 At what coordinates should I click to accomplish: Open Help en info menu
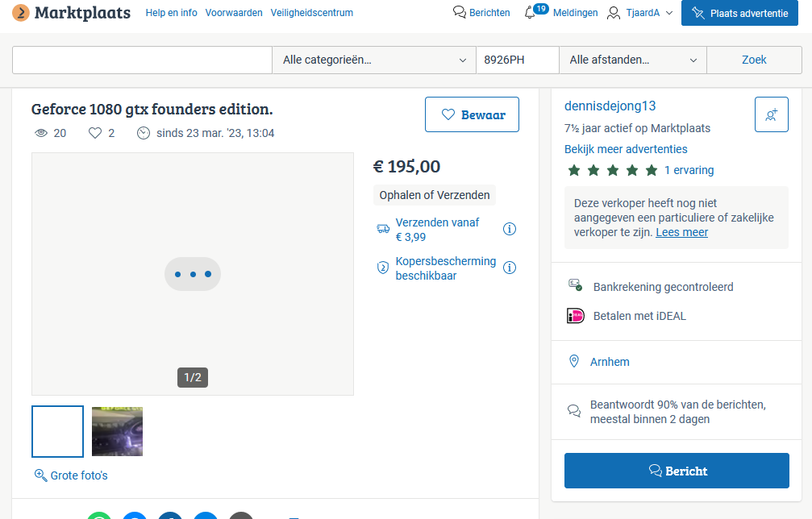172,13
